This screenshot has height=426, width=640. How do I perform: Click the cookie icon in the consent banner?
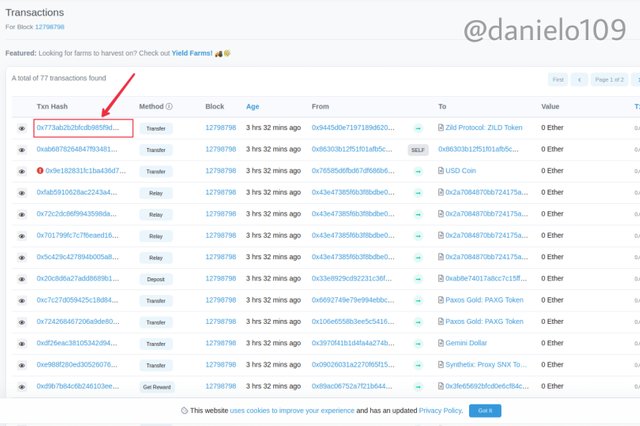(184, 410)
